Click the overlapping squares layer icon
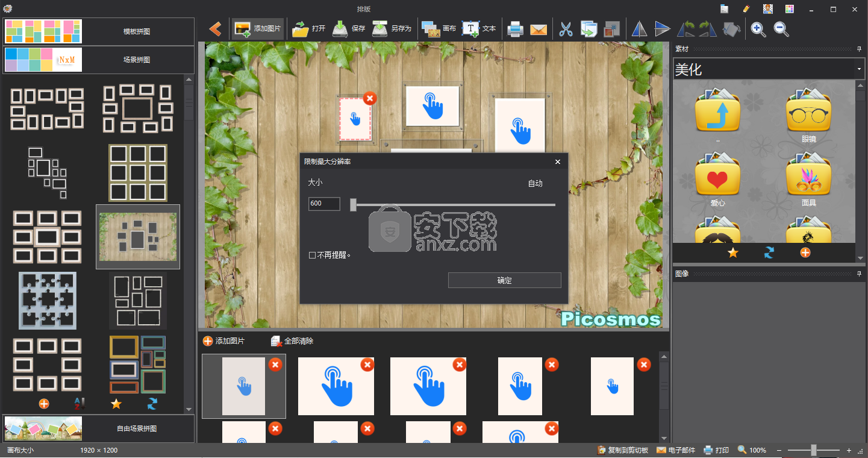The image size is (868, 458). click(611, 29)
